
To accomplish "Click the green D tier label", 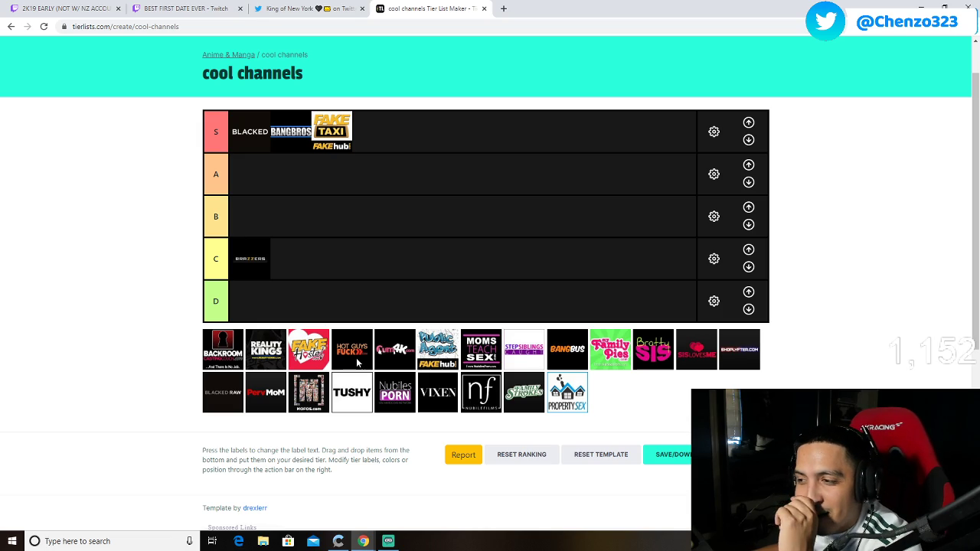I will [216, 301].
